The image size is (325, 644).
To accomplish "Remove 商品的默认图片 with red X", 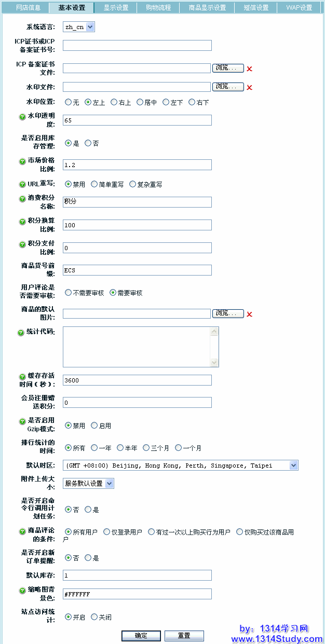I will tap(249, 314).
